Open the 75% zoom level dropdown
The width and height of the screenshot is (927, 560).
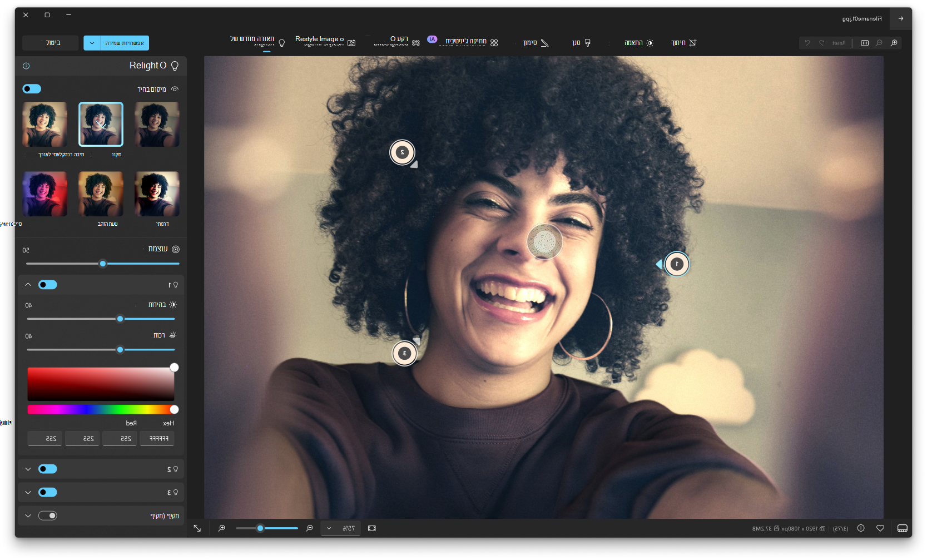pyautogui.click(x=340, y=528)
